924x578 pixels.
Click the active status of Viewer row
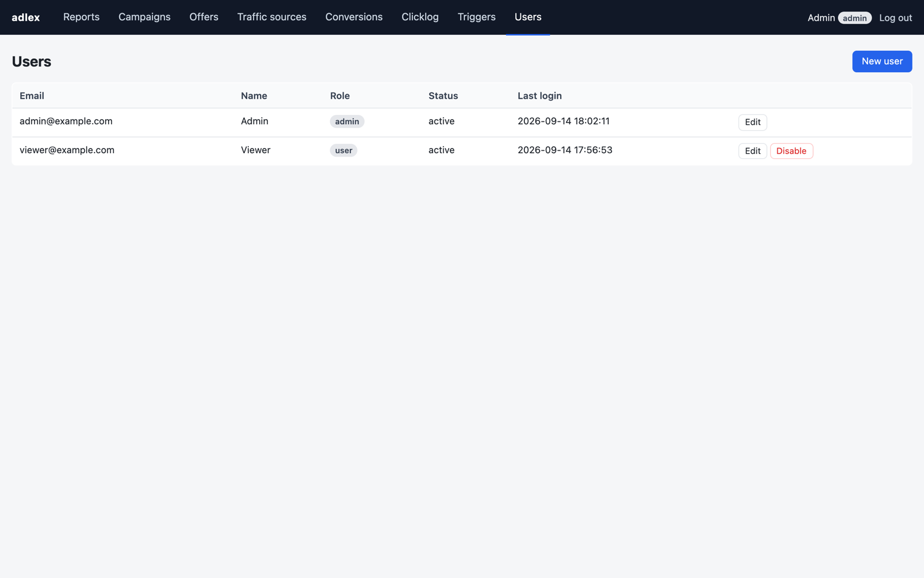point(441,150)
